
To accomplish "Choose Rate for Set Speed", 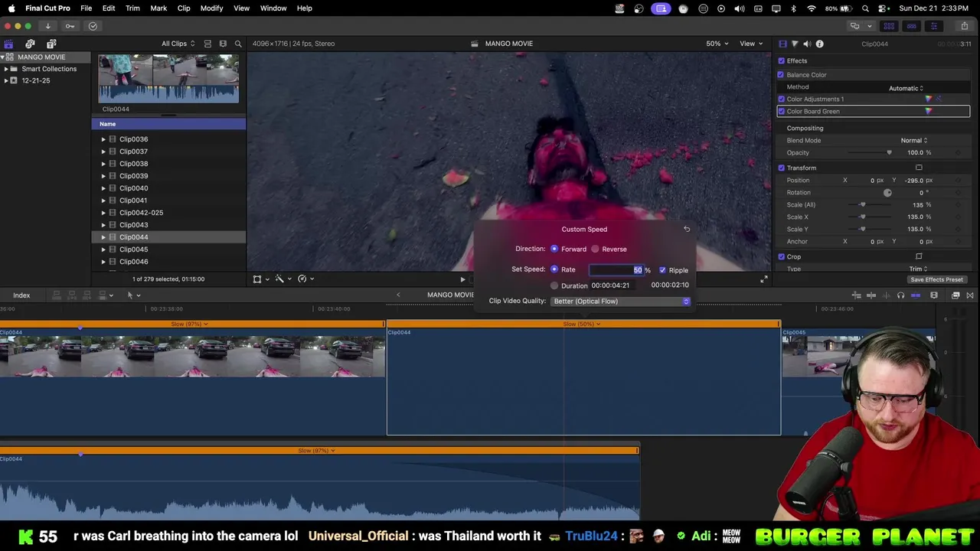I will 554,269.
